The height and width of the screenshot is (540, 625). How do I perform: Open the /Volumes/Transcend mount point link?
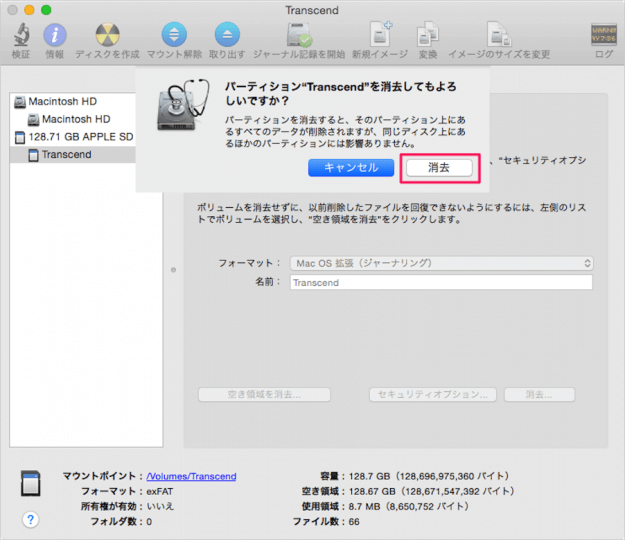pos(191,477)
